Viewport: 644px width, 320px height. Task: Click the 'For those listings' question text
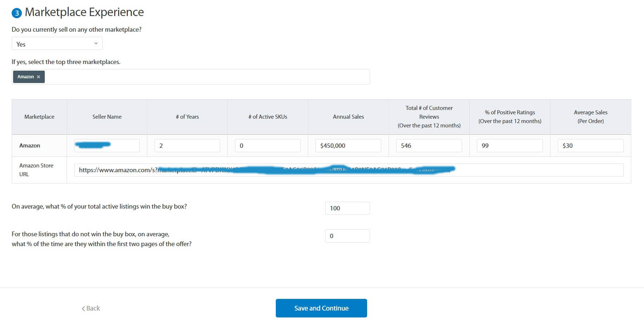102,239
